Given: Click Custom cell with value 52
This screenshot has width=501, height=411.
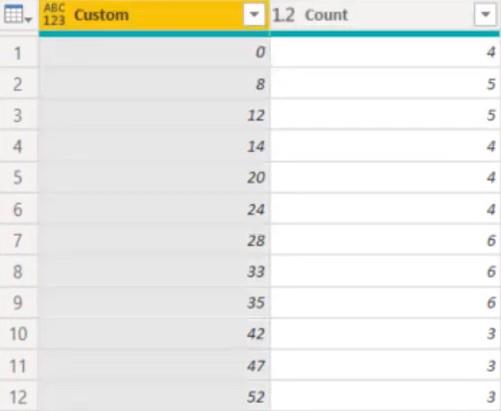Looking at the screenshot, I should coord(154,396).
